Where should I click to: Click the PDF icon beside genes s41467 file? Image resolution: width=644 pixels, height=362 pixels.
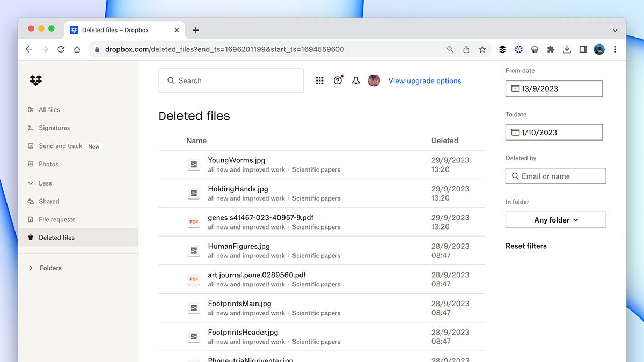pyautogui.click(x=193, y=222)
